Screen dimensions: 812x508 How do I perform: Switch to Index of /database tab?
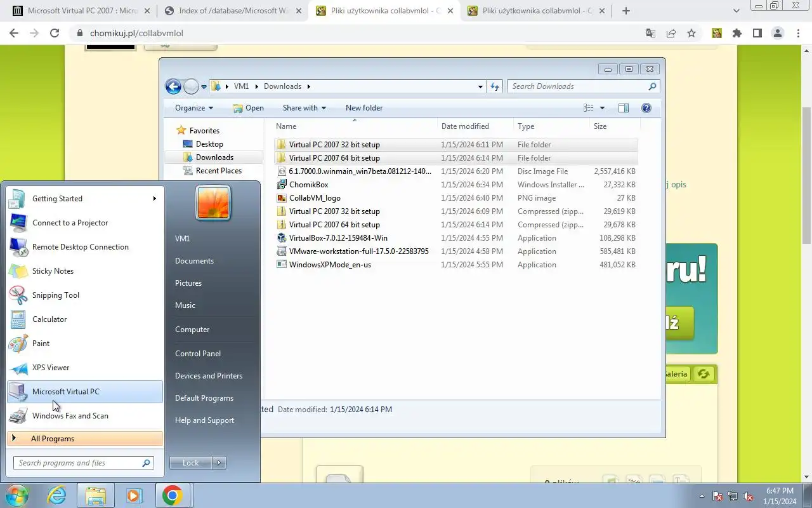click(x=233, y=11)
